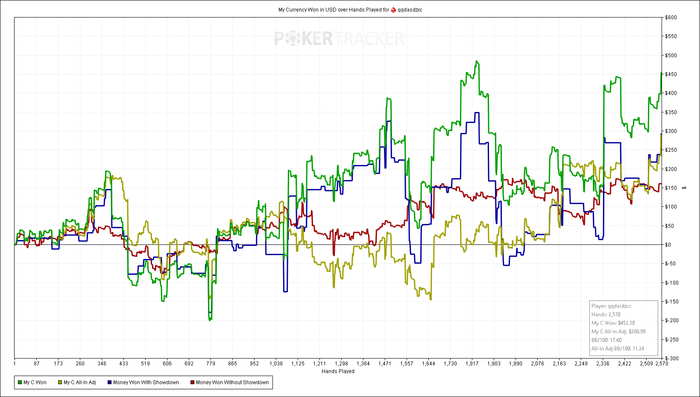Viewport: 700px width, 397px height.
Task: Select the 'My C All-In Adj' legend label
Action: coord(79,382)
